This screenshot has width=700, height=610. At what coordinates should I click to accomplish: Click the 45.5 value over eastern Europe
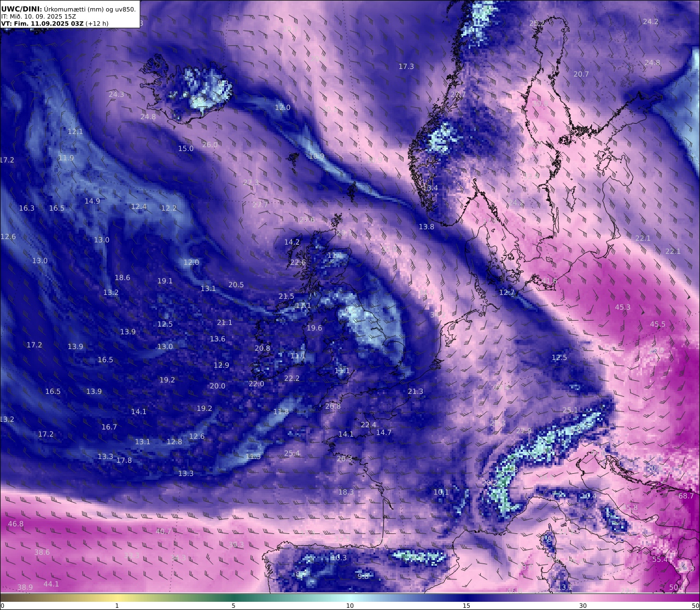point(658,324)
